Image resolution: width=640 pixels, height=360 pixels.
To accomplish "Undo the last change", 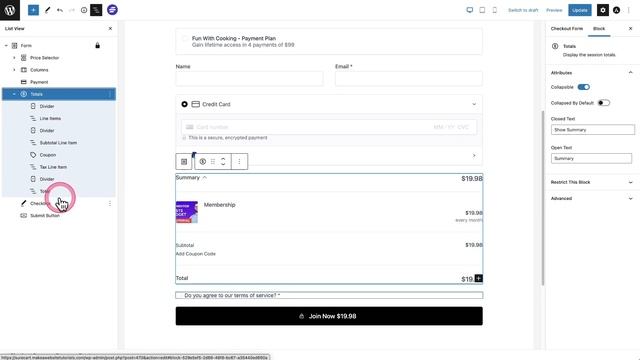I will click(x=60, y=10).
